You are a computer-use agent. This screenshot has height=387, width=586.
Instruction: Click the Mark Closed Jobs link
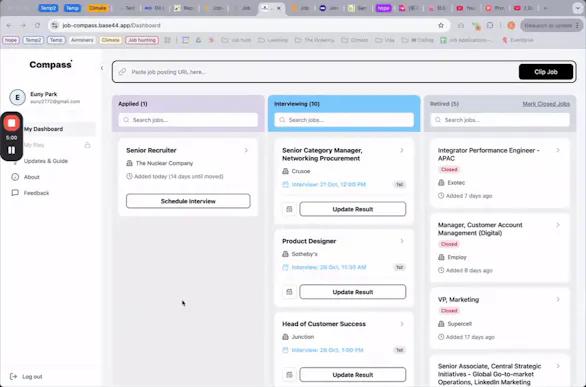(x=546, y=104)
